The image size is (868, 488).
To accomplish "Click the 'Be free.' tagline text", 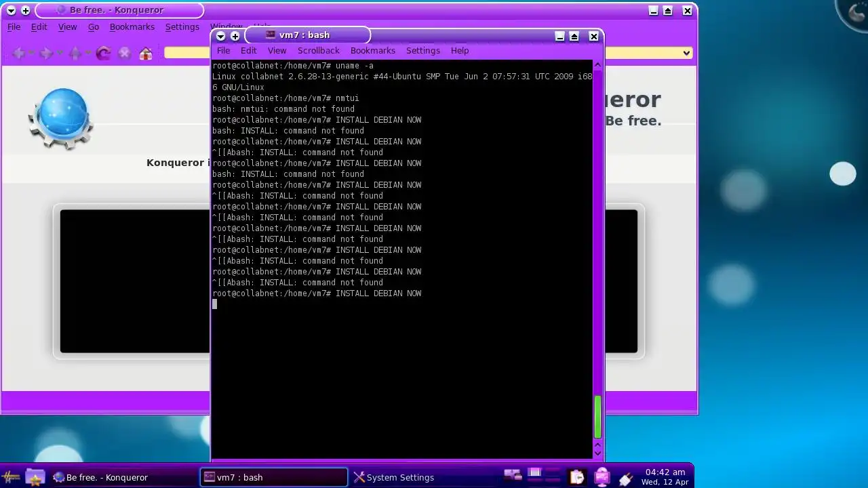I will click(x=633, y=121).
